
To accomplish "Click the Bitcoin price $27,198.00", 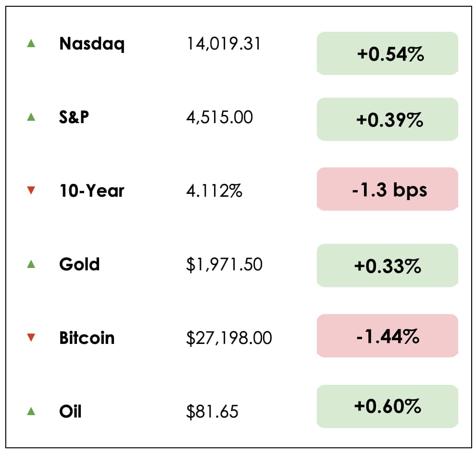I will pyautogui.click(x=229, y=338).
